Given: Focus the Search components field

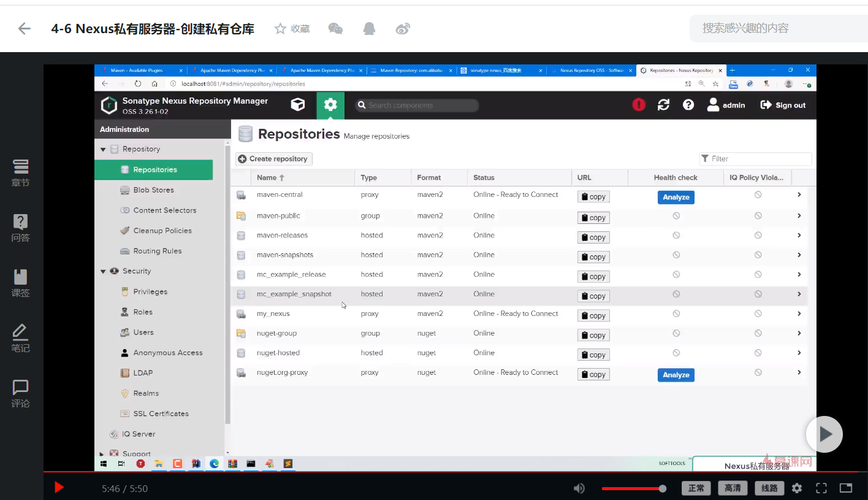Looking at the screenshot, I should [x=417, y=106].
